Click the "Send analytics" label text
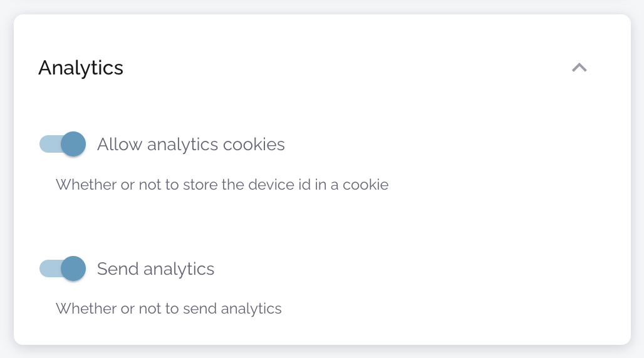 click(155, 269)
